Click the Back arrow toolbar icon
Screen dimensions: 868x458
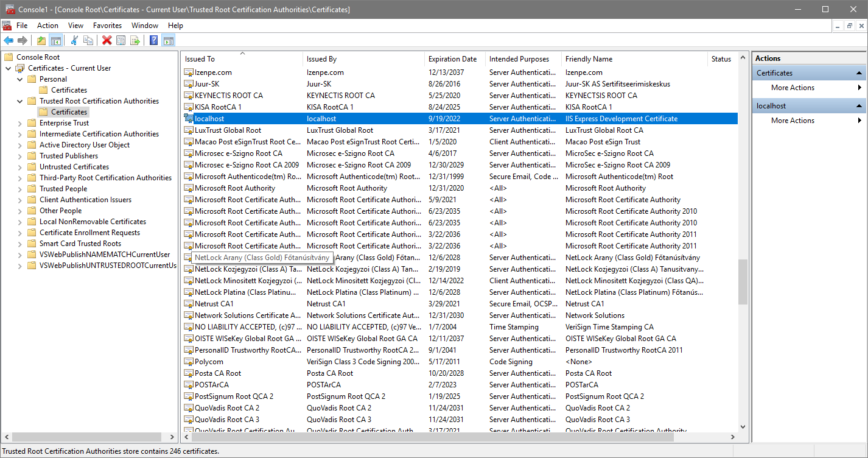tap(9, 40)
